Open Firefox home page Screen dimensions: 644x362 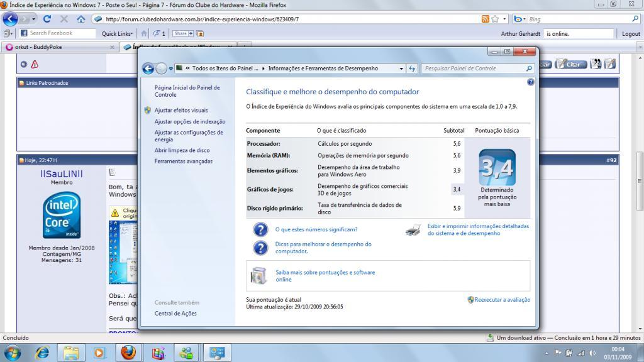[x=81, y=19]
